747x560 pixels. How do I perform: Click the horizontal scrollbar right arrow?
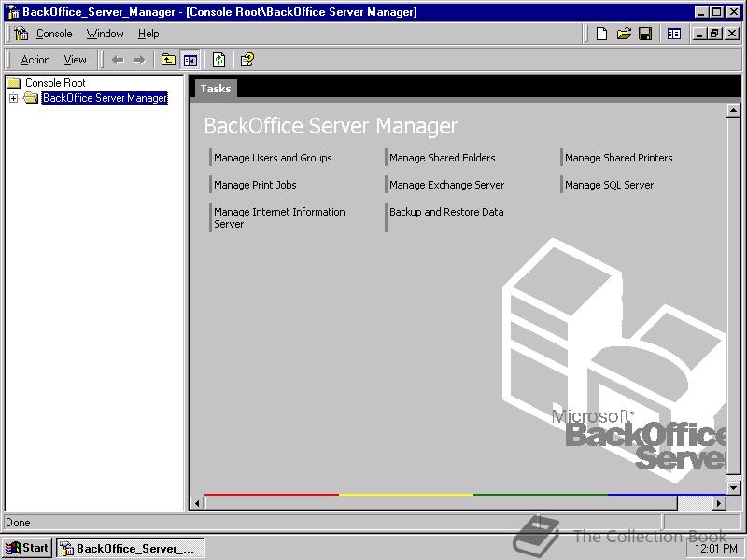click(719, 503)
